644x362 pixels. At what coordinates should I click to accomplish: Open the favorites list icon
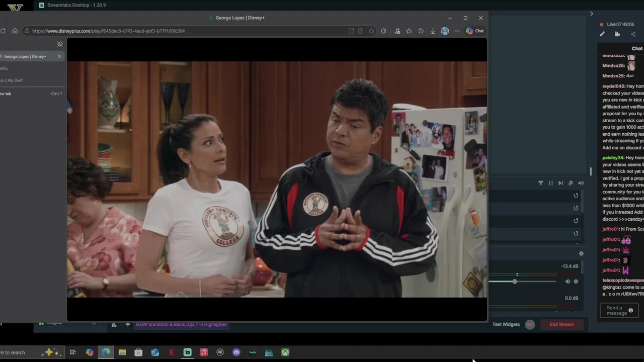point(409,31)
